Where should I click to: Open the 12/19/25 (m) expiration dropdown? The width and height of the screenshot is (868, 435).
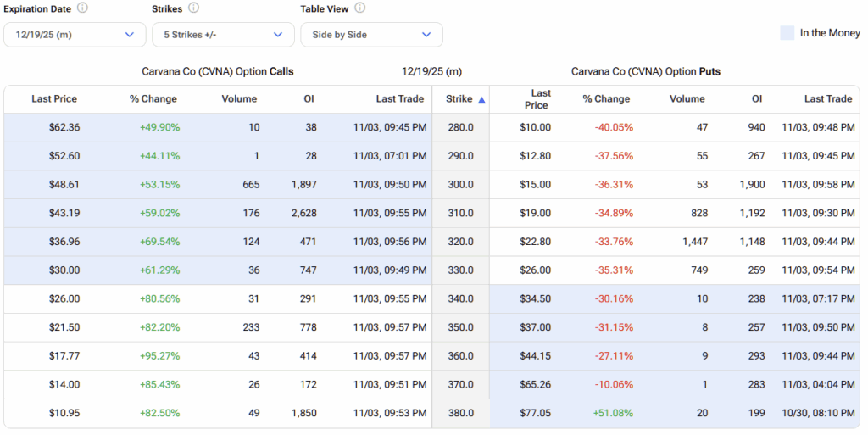(75, 35)
